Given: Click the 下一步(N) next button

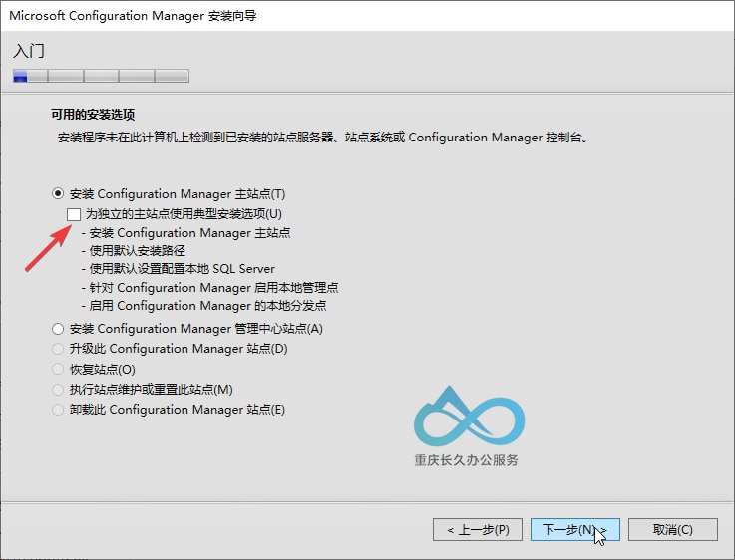Looking at the screenshot, I should click(x=575, y=529).
